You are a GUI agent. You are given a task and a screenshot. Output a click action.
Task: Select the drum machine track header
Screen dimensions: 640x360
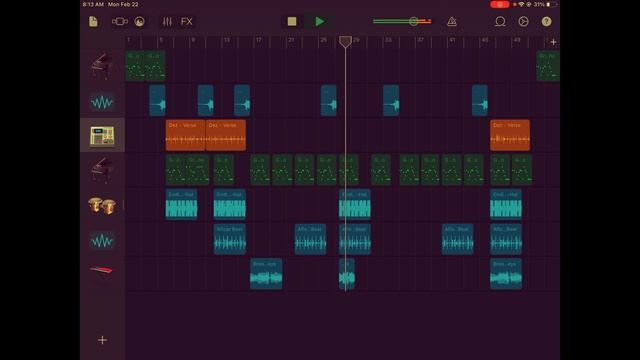point(102,136)
